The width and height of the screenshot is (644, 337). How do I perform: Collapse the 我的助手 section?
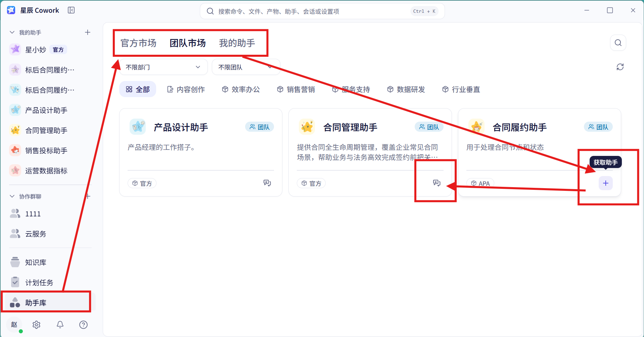point(12,32)
